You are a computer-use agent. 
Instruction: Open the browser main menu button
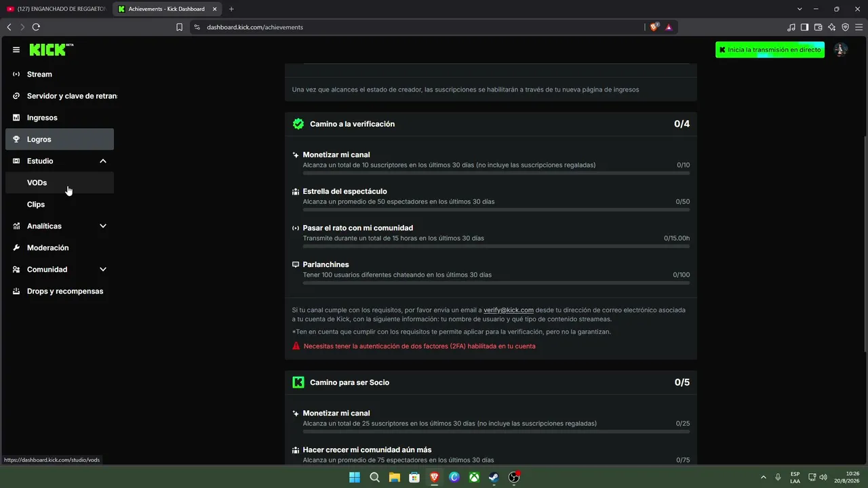(x=859, y=27)
